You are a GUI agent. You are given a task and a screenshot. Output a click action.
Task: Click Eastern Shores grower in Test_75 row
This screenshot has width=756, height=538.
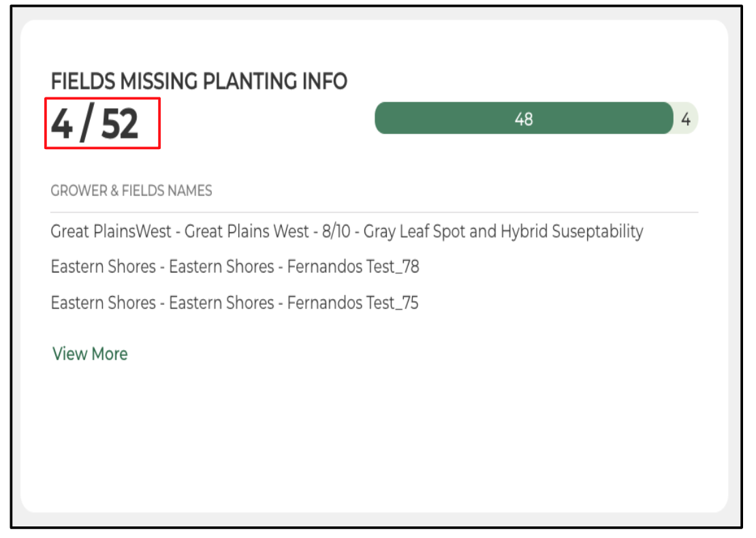click(103, 302)
